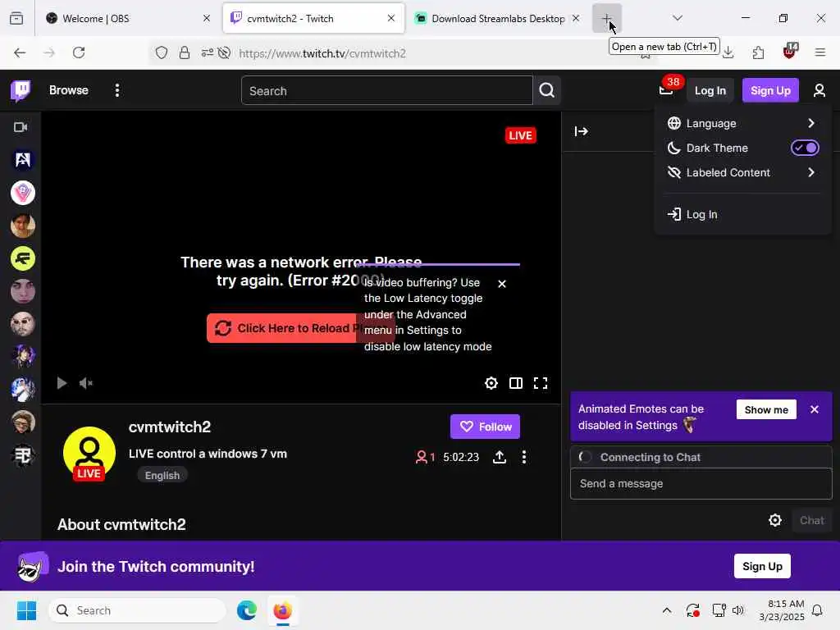Click the taskbar volume speaker icon

(738, 610)
